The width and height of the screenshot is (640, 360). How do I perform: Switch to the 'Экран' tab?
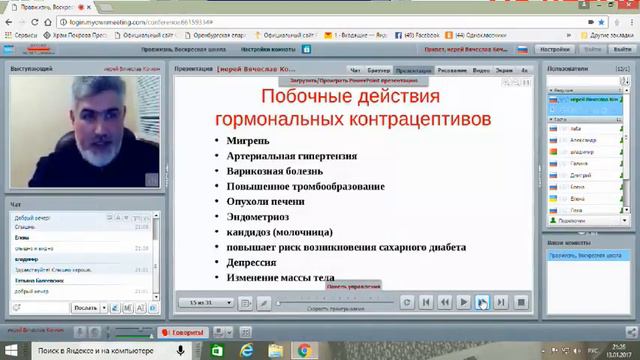click(504, 70)
